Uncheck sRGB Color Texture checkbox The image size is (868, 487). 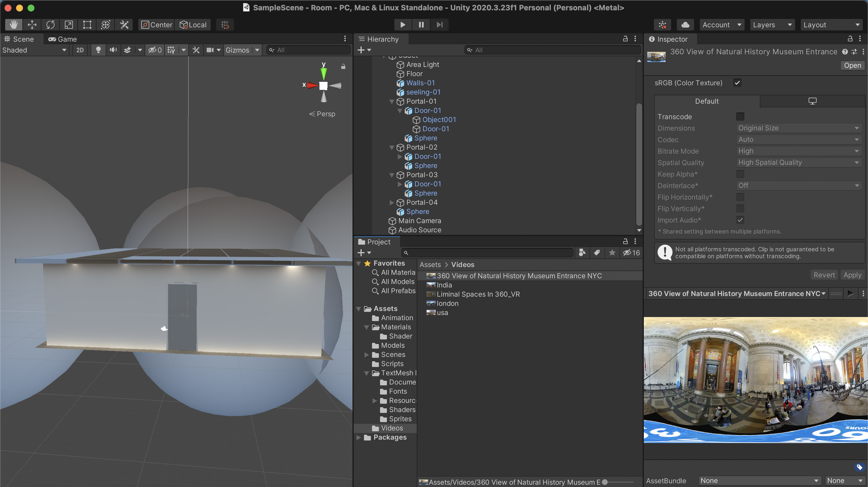pos(737,83)
